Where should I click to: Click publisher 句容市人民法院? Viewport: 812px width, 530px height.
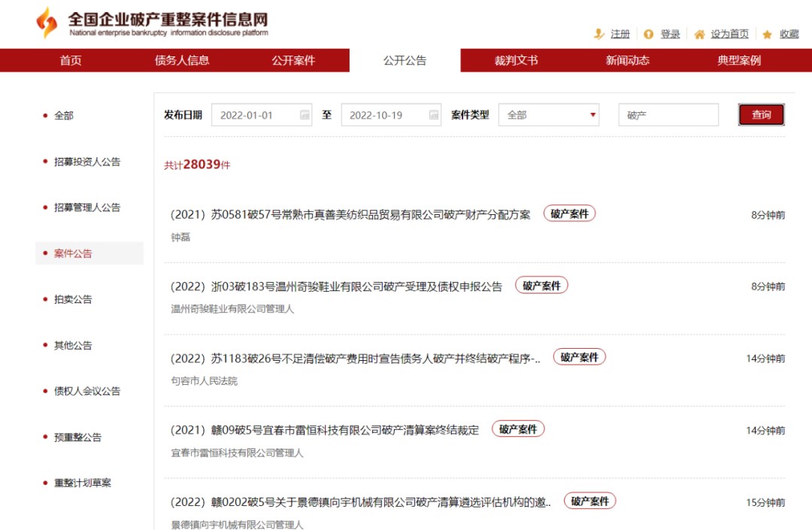[204, 381]
